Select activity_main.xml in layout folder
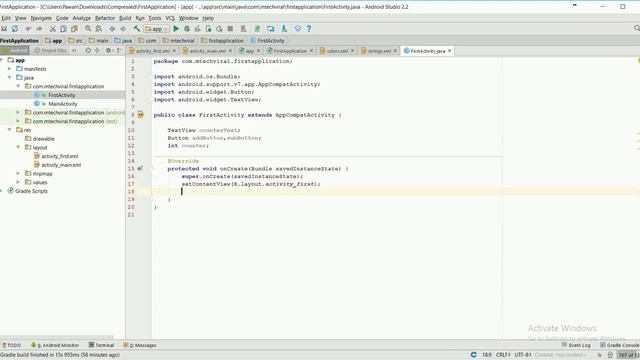The width and height of the screenshot is (640, 360). click(61, 165)
